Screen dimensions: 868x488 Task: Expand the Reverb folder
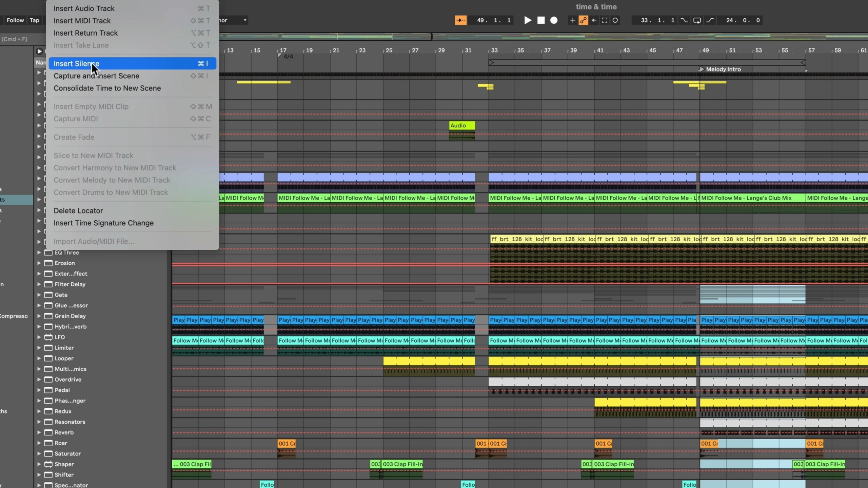[39, 432]
